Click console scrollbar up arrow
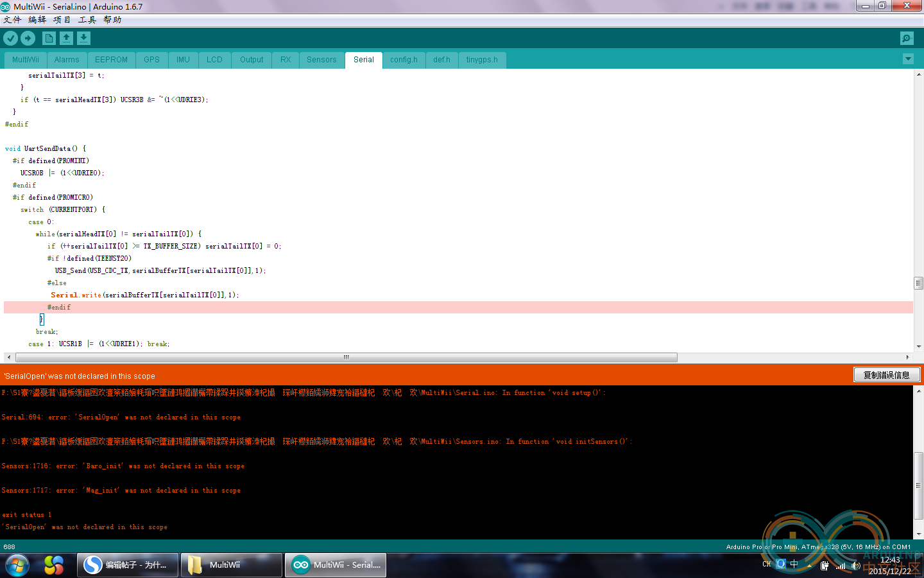The height and width of the screenshot is (578, 924). (x=918, y=390)
